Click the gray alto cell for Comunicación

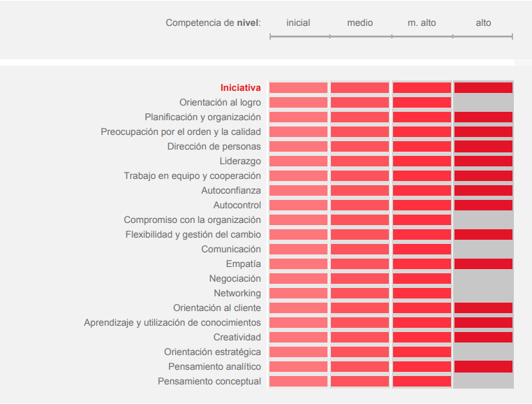coord(483,250)
